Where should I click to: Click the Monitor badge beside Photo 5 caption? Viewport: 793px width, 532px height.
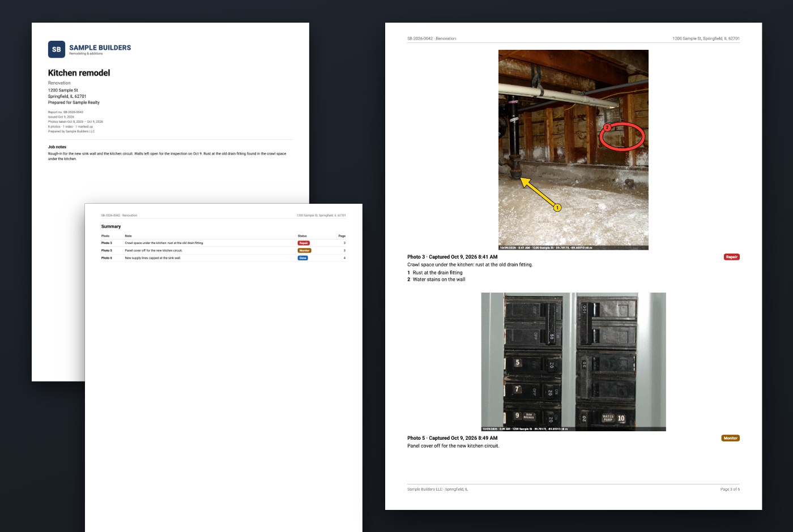pos(731,438)
